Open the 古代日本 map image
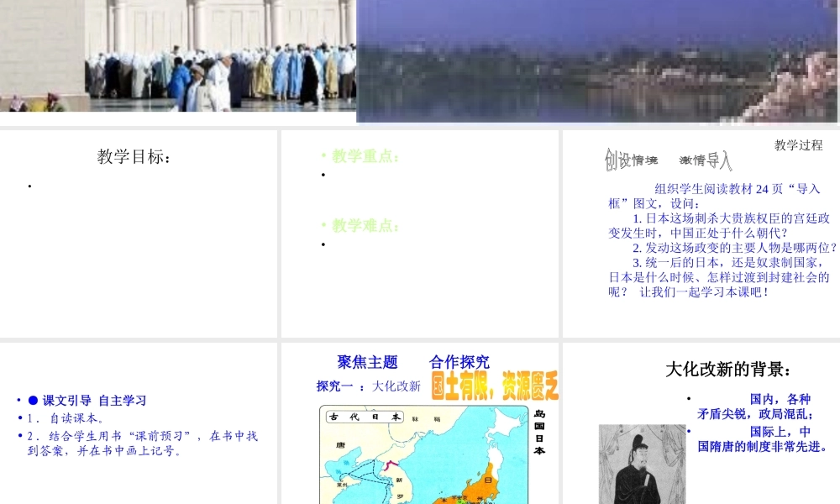The image size is (840, 504). [x=423, y=454]
